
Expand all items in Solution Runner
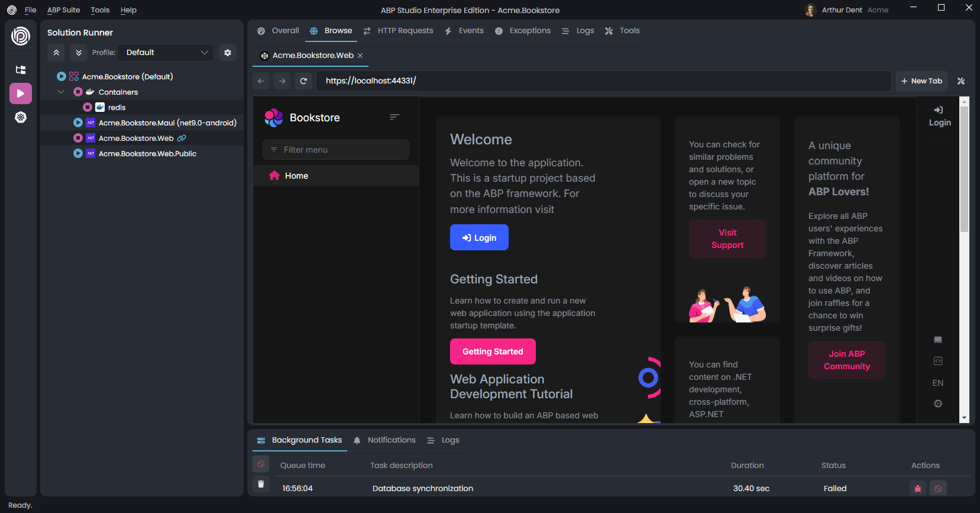(79, 53)
